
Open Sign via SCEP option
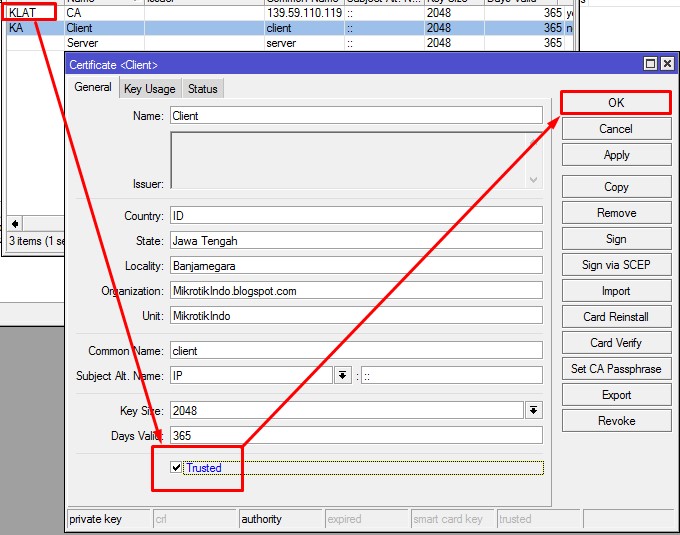point(616,265)
